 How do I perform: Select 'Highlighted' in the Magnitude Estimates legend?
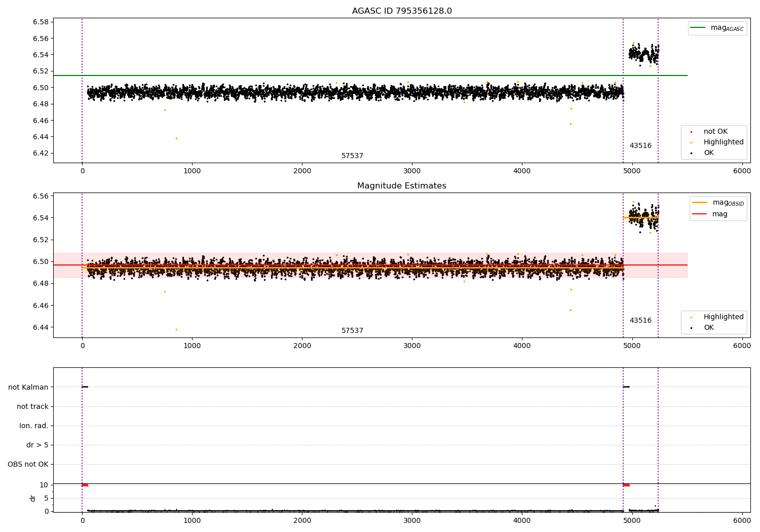724,317
